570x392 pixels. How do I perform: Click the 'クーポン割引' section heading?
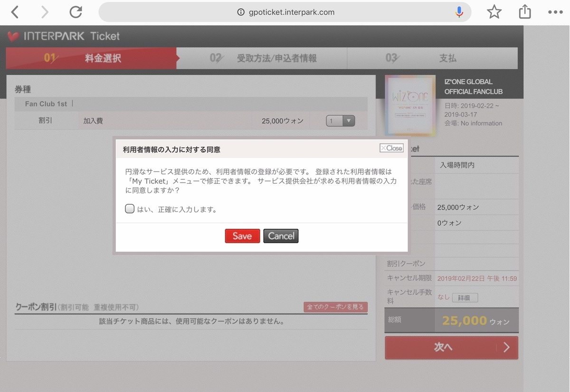pos(36,307)
